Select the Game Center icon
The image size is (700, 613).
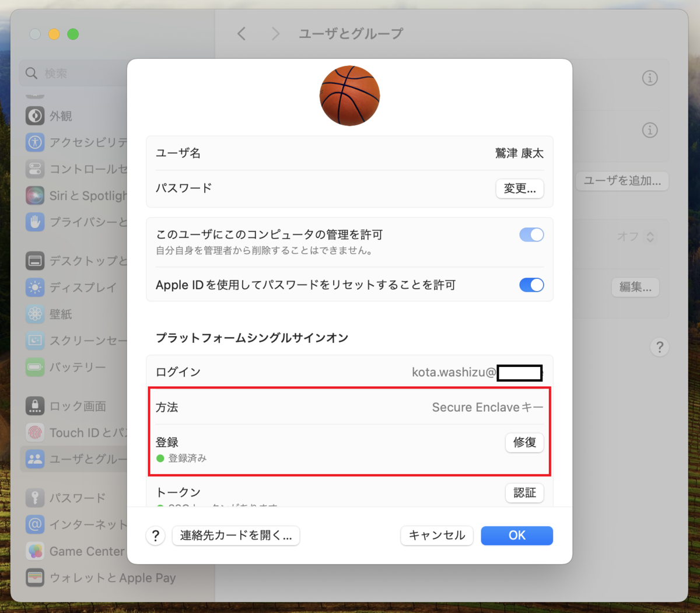(35, 551)
